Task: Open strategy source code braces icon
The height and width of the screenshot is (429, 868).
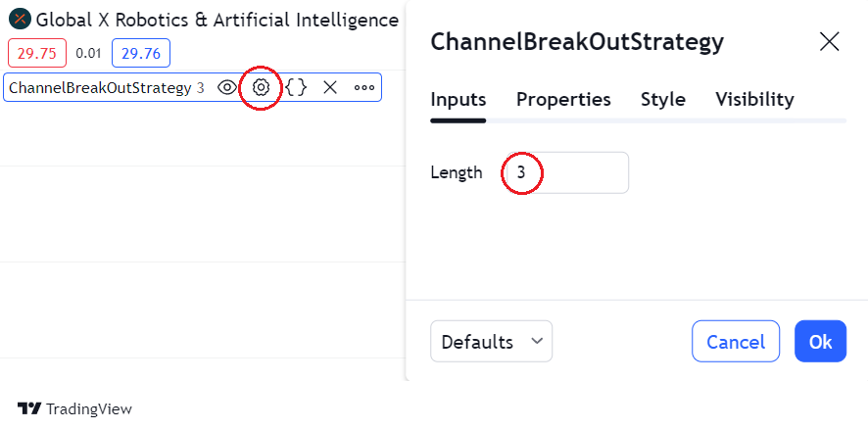Action: pyautogui.click(x=296, y=87)
